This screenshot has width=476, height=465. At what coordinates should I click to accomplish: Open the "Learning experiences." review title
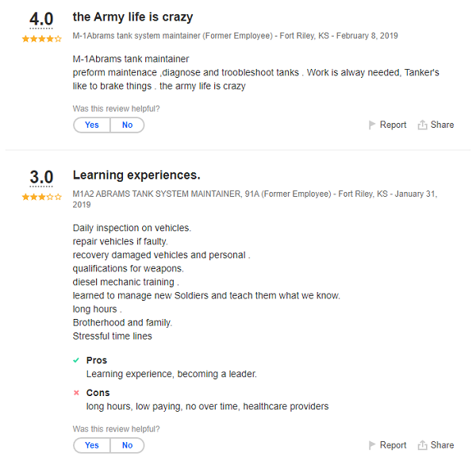[x=136, y=175]
